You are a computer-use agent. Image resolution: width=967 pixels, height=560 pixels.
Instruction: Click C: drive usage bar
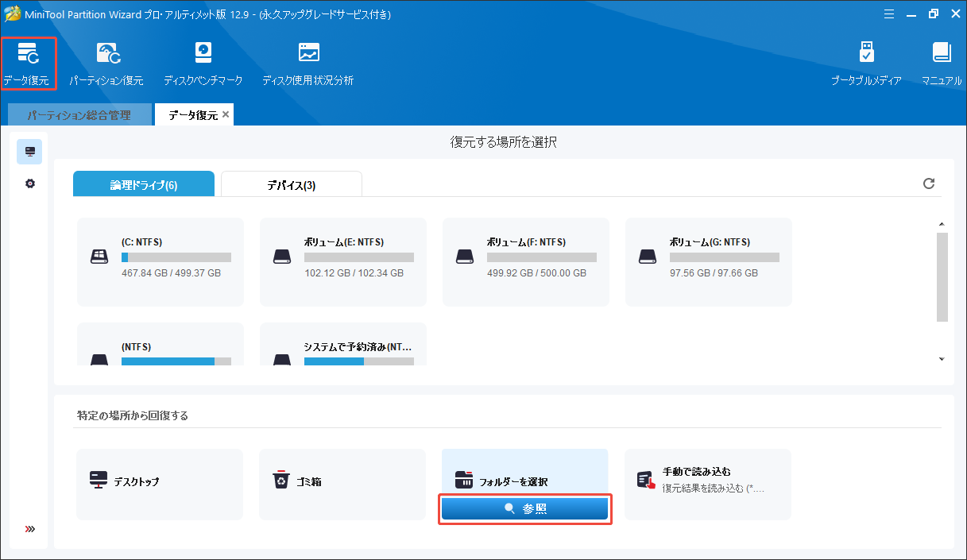click(x=176, y=257)
